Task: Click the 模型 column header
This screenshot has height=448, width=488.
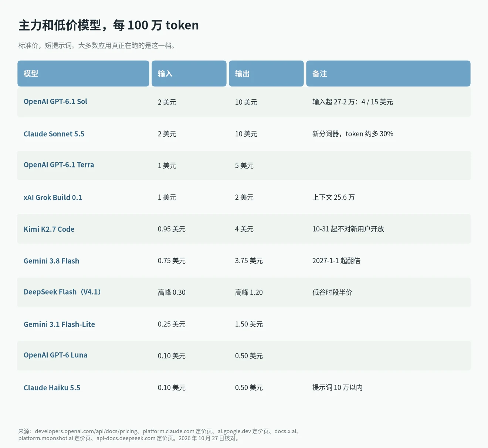Action: [83, 74]
